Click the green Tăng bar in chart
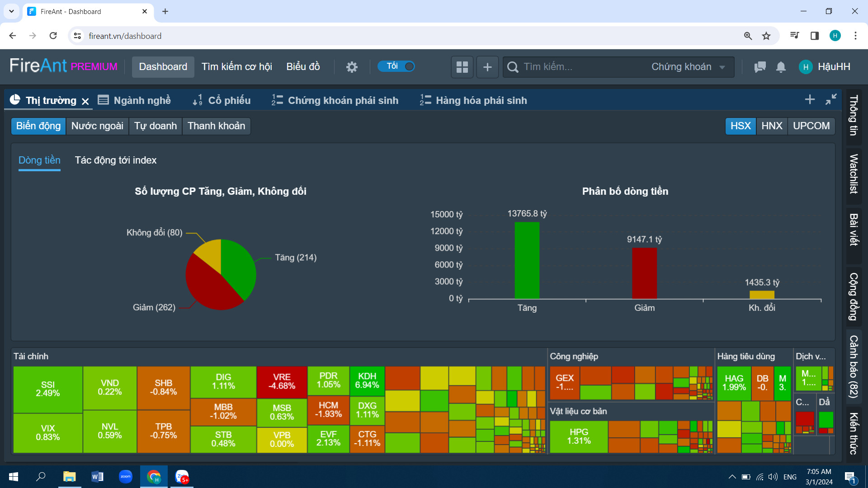Screen dimensions: 868x488 pos(527,260)
